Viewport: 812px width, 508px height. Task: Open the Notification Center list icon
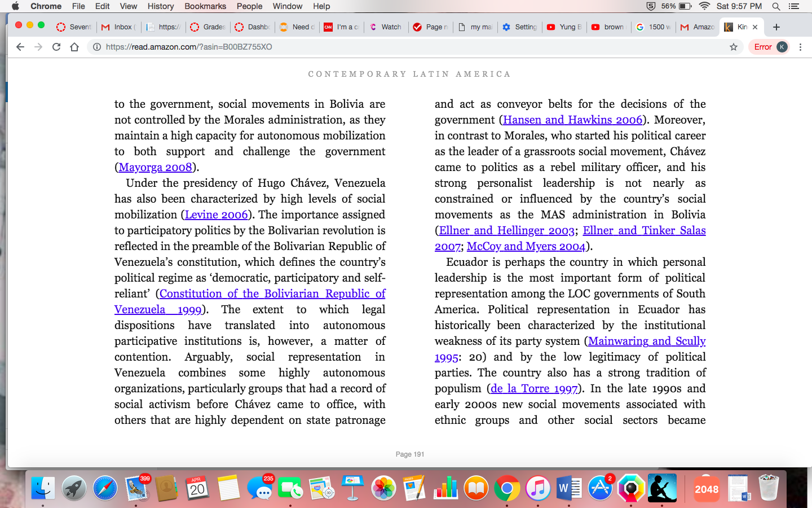point(794,6)
